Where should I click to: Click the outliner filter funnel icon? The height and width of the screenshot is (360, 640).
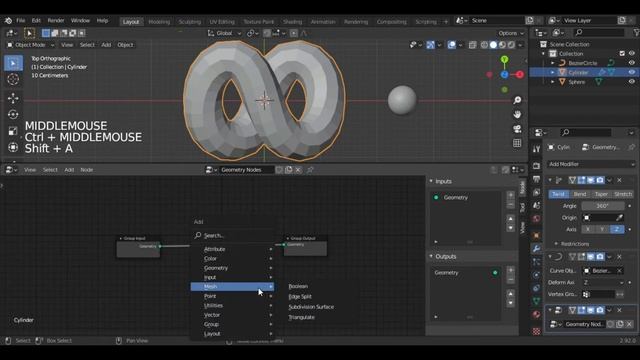click(636, 33)
